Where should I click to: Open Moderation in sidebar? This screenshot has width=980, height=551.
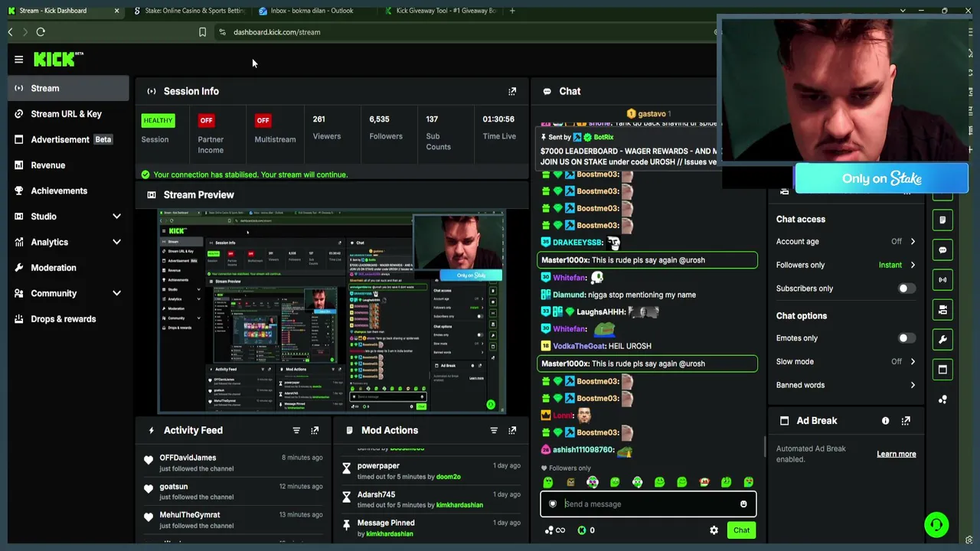tap(68, 268)
